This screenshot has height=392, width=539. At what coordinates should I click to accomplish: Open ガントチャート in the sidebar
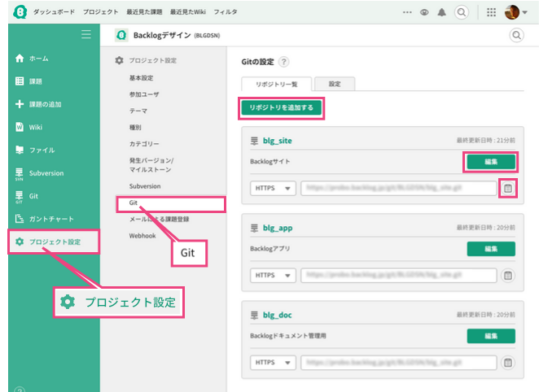click(45, 219)
